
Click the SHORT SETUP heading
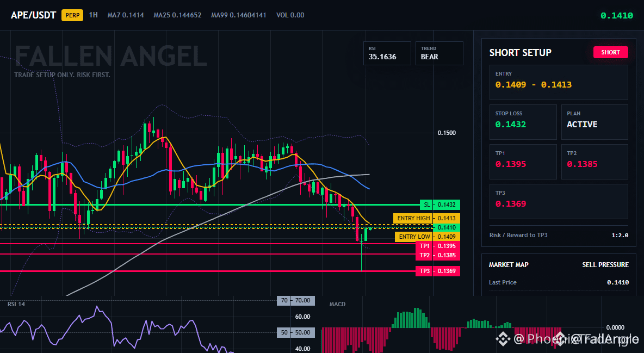pos(520,53)
